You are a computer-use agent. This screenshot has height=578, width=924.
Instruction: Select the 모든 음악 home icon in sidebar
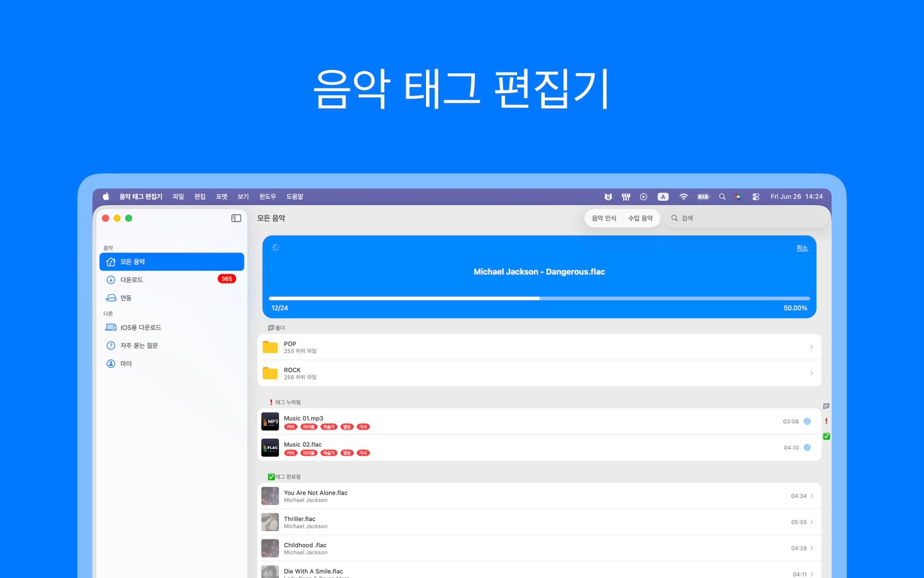tap(111, 262)
